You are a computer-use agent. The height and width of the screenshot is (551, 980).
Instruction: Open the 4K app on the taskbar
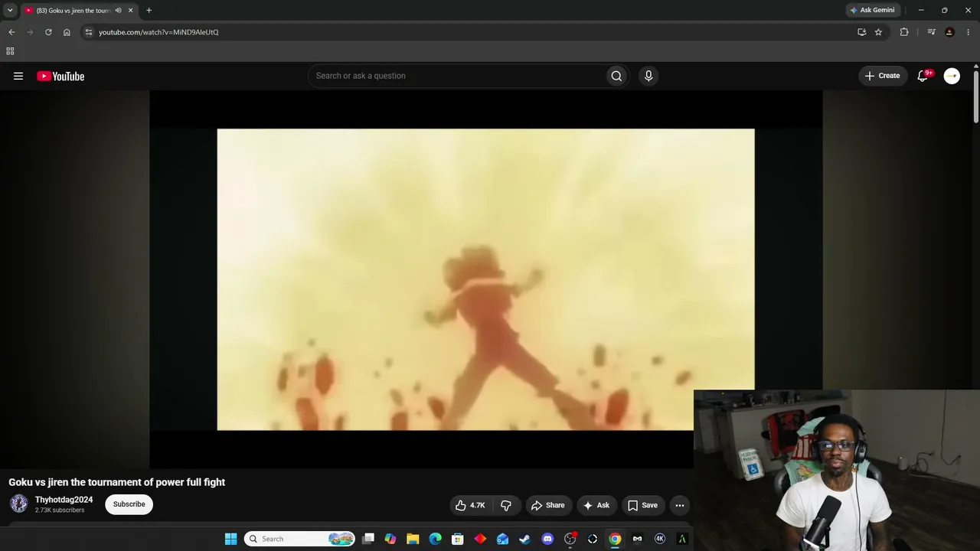click(x=660, y=539)
